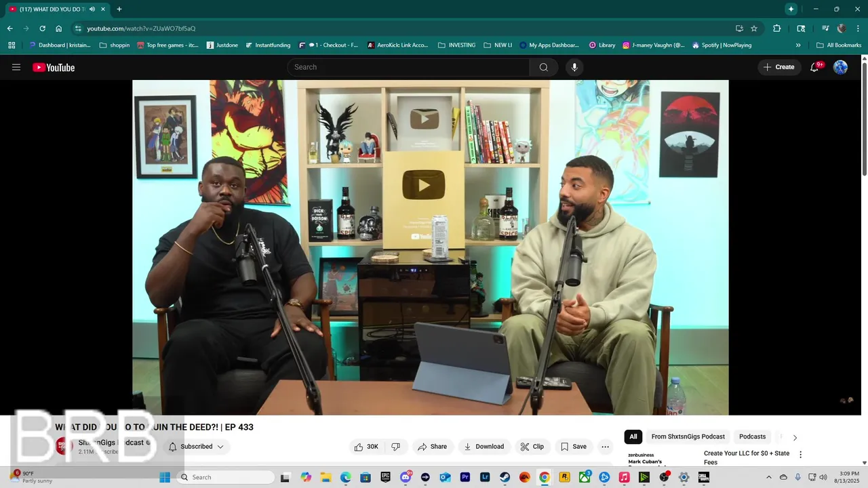Open new browser tab
Image resolution: width=868 pixels, height=488 pixels.
119,9
